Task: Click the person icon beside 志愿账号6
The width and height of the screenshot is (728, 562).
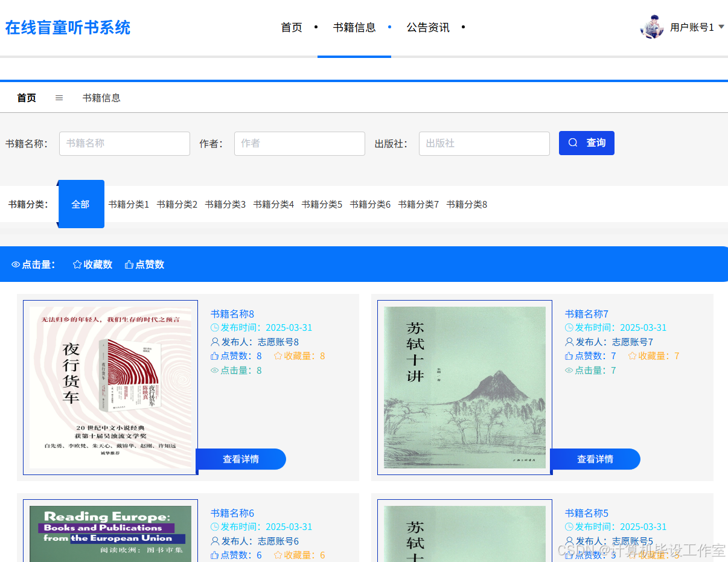Action: 214,541
